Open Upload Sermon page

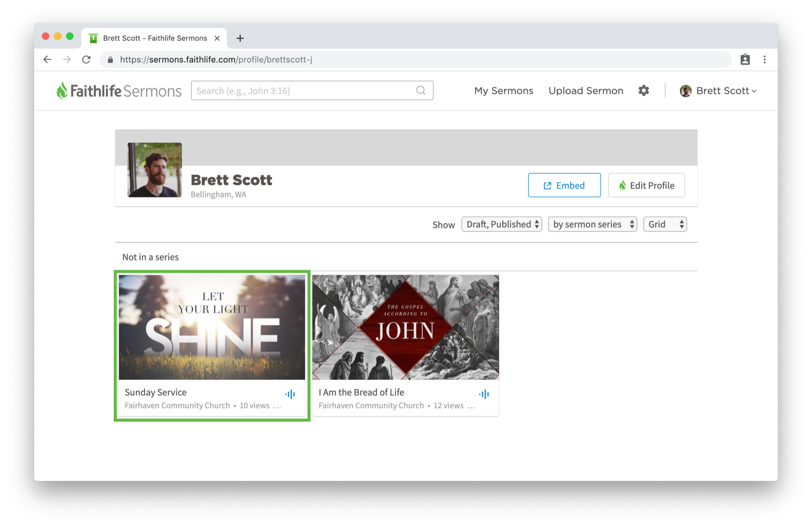pos(586,91)
